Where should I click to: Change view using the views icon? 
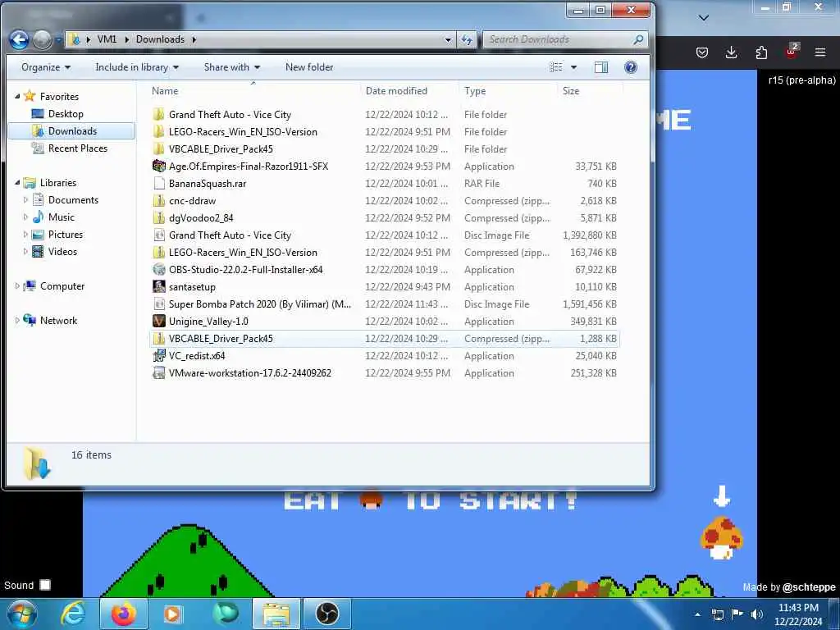[x=556, y=67]
